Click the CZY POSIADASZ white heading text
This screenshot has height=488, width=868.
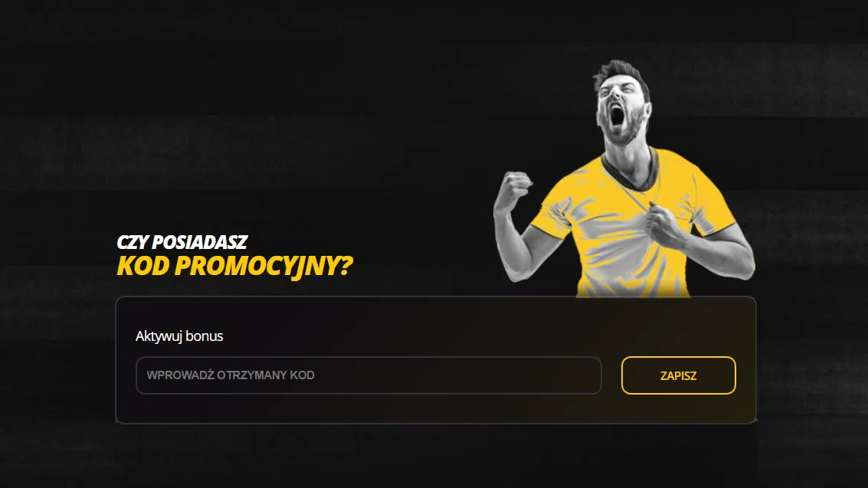click(182, 242)
